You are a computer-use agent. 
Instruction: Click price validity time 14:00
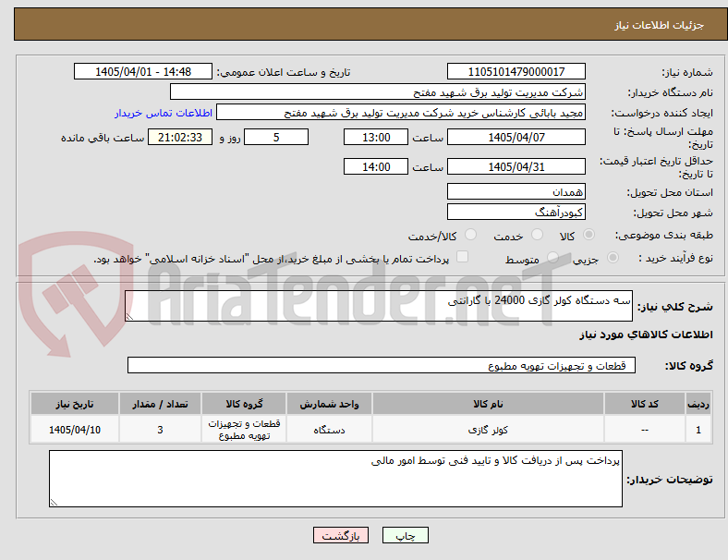point(376,166)
